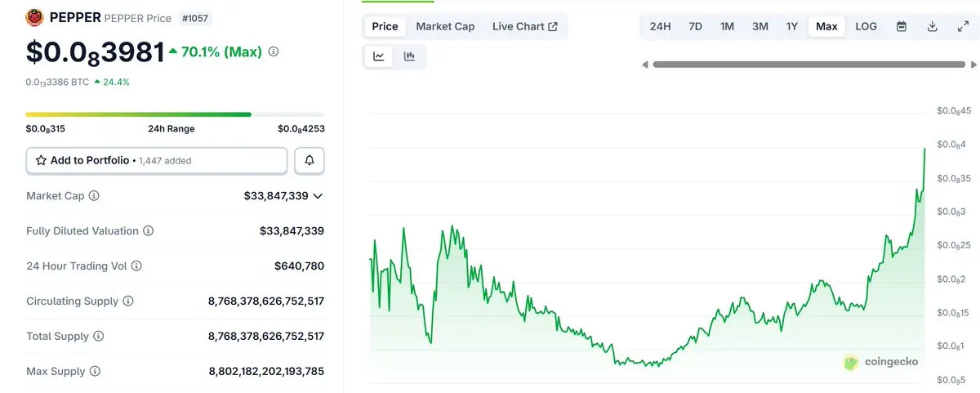This screenshot has height=393, width=980.
Task: Expand the Market Cap chevron
Action: [318, 196]
